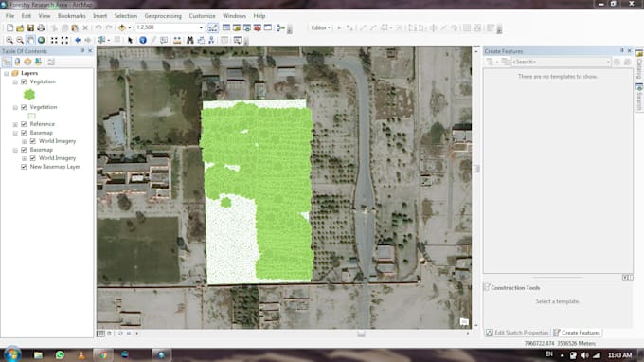Viewport: 644px width, 362px height.
Task: Click the Create Features search field
Action: tap(561, 62)
